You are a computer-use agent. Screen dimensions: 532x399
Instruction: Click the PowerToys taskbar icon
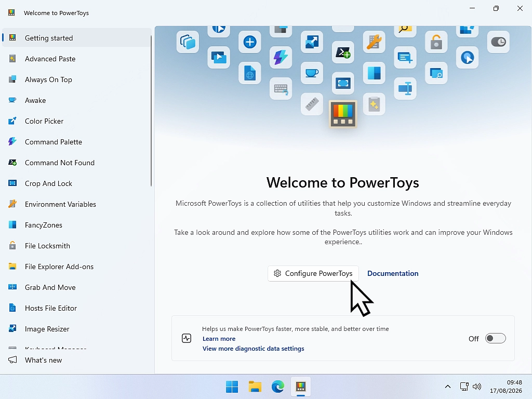click(301, 387)
